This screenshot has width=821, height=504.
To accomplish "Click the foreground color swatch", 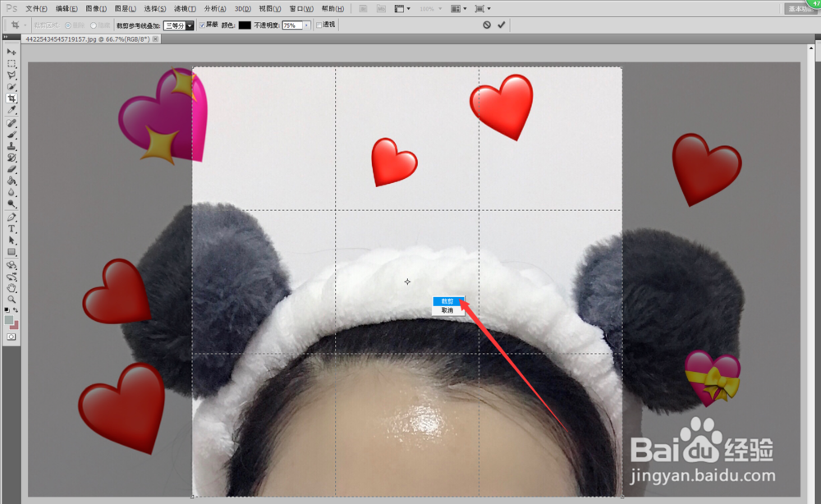I will point(9,320).
